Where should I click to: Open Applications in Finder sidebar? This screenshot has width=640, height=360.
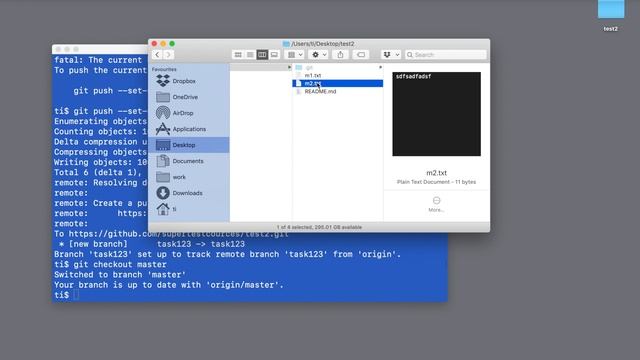coord(189,129)
